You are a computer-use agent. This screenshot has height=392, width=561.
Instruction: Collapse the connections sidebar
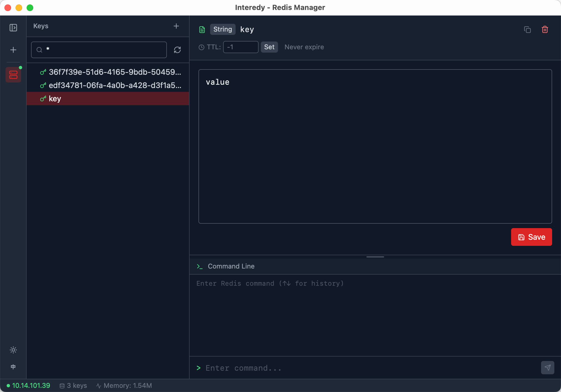[13, 28]
